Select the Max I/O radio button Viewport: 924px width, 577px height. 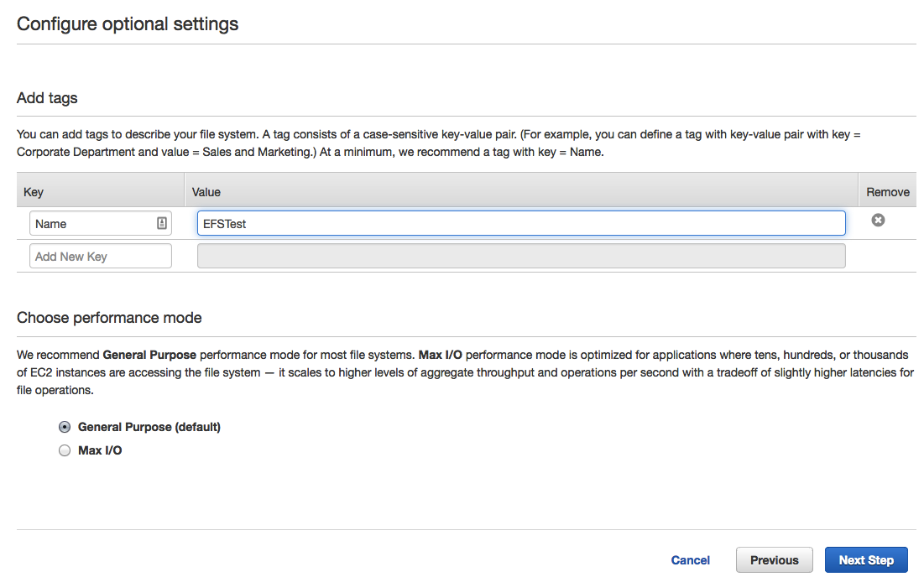click(x=65, y=450)
